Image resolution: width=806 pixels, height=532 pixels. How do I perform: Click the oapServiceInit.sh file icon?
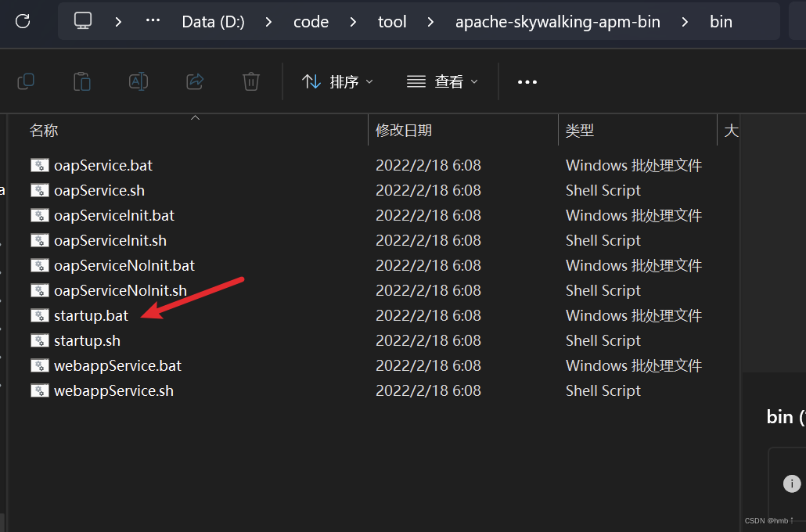point(40,240)
